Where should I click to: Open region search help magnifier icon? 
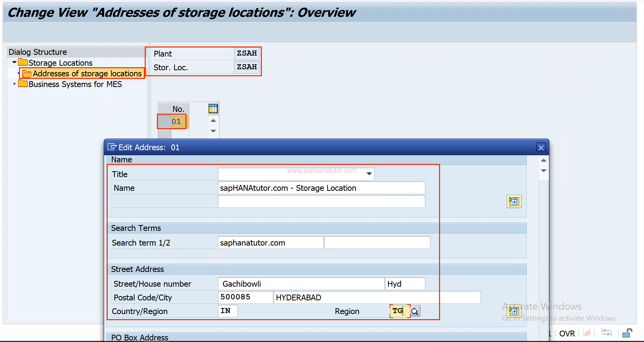415,311
